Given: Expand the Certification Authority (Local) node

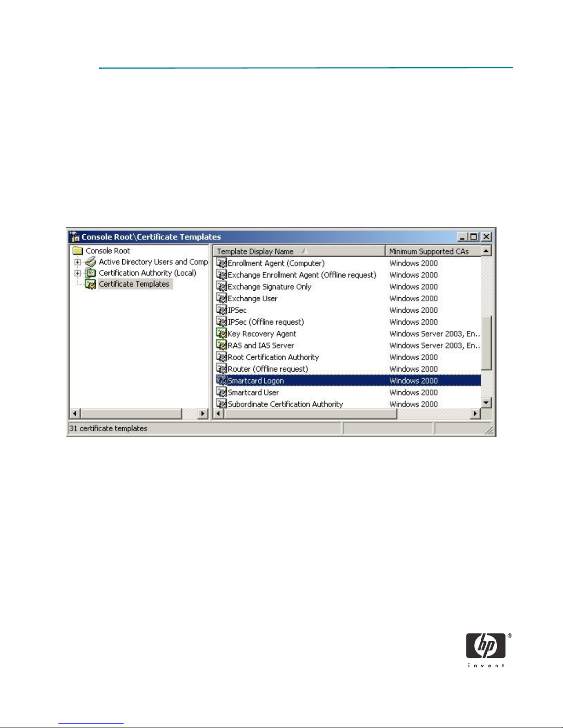Looking at the screenshot, I should [78, 273].
